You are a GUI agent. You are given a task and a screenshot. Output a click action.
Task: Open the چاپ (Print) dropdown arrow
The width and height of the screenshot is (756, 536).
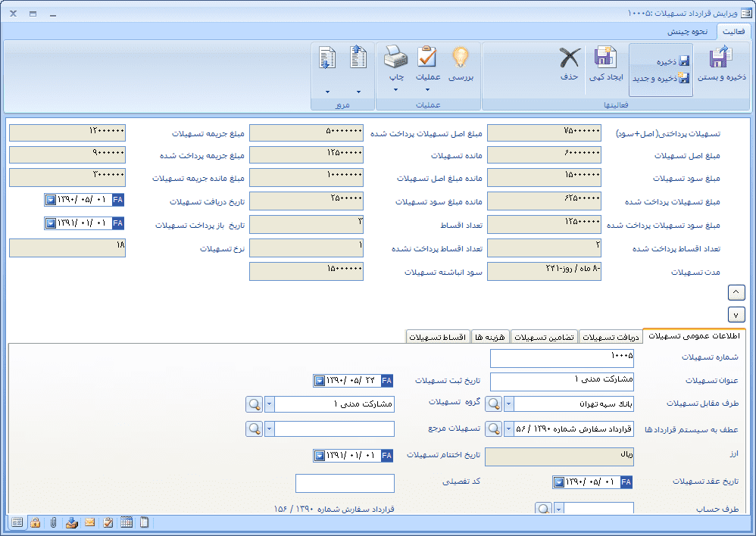(396, 91)
